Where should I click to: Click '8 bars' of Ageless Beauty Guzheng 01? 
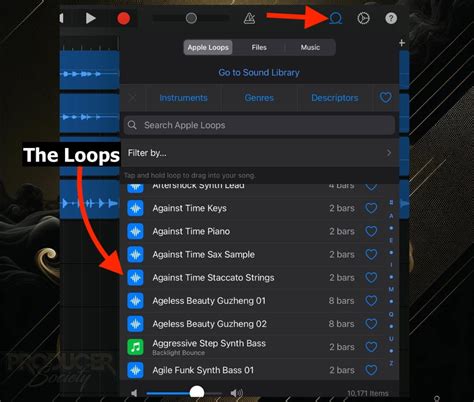point(342,301)
